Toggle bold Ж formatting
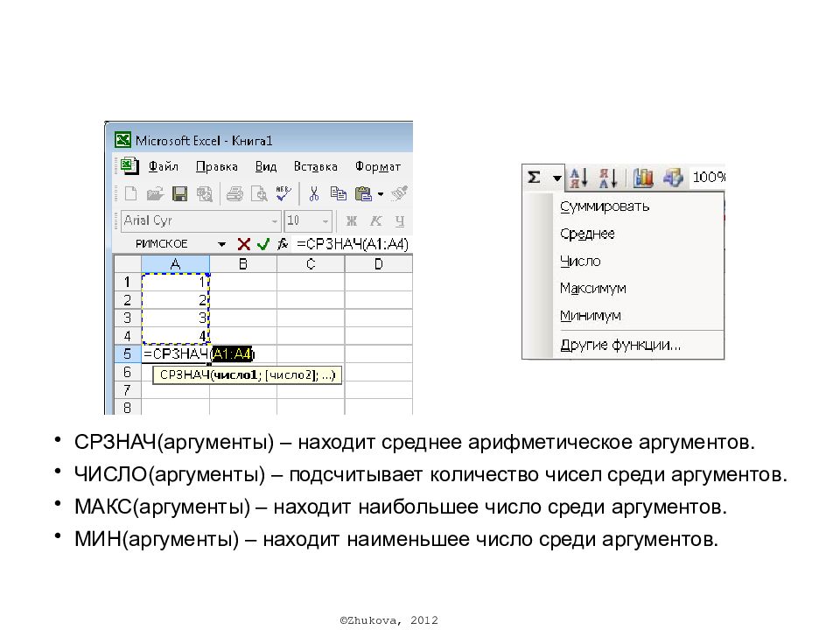The width and height of the screenshot is (840, 630). [x=352, y=220]
